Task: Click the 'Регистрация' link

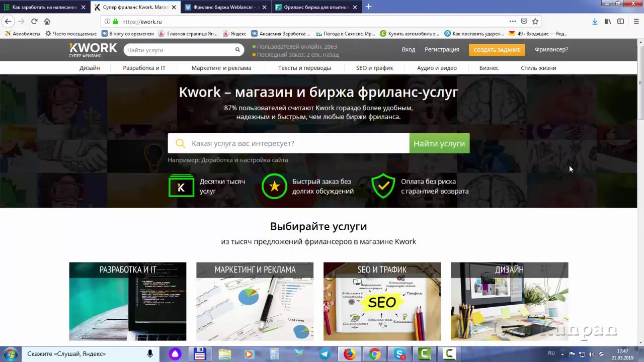Action: pos(442,49)
